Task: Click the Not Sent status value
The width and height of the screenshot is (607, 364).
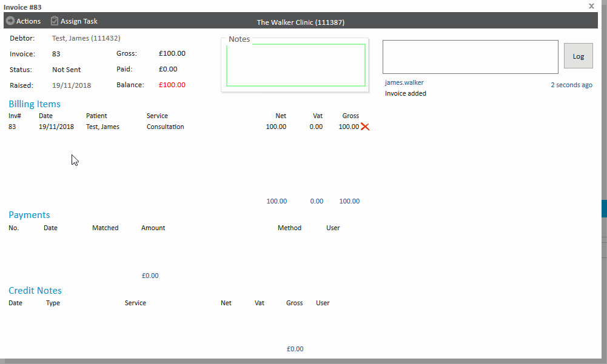Action: [67, 70]
